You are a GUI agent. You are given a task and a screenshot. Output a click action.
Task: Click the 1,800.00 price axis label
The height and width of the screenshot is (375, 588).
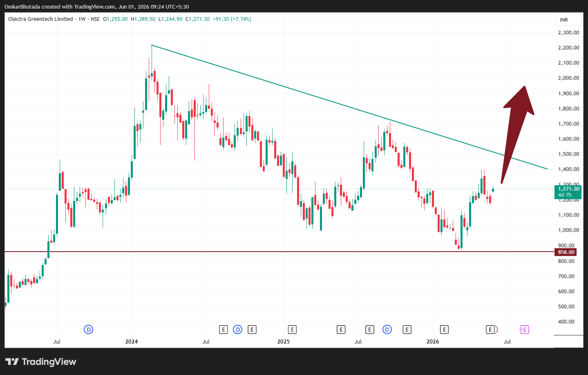568,109
